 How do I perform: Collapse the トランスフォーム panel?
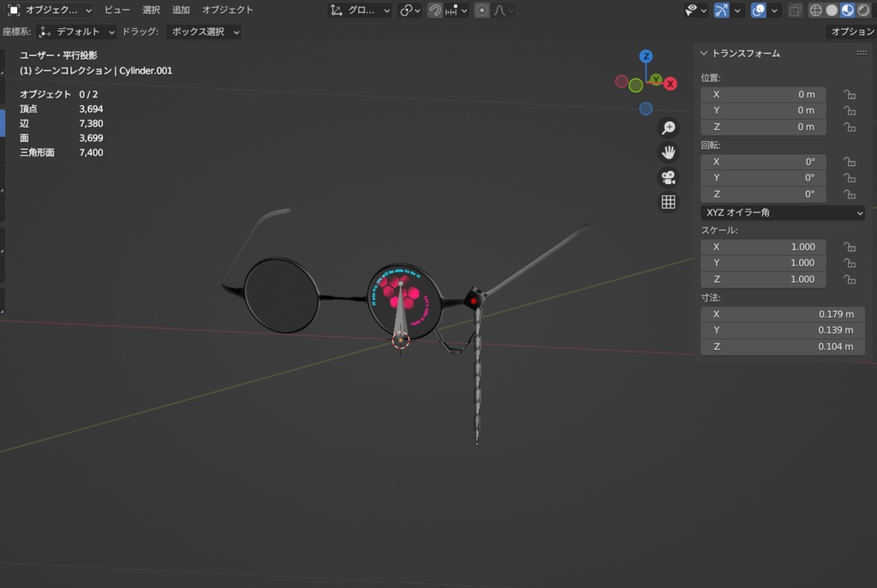[704, 53]
